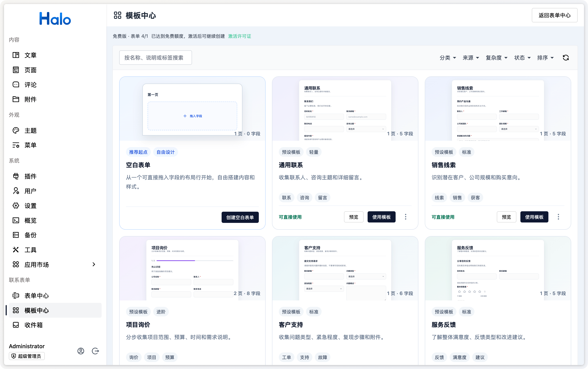Click the 工单 tag

(286, 357)
